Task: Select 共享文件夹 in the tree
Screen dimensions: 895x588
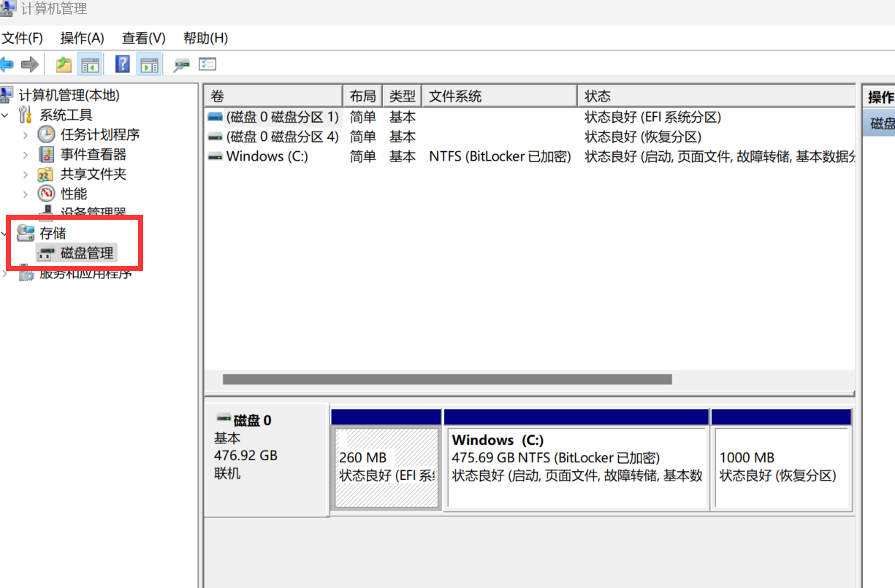Action: 94,175
